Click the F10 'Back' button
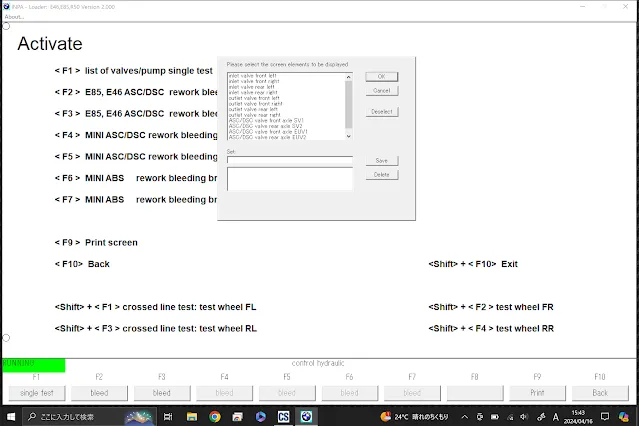639x426 pixels. click(600, 393)
